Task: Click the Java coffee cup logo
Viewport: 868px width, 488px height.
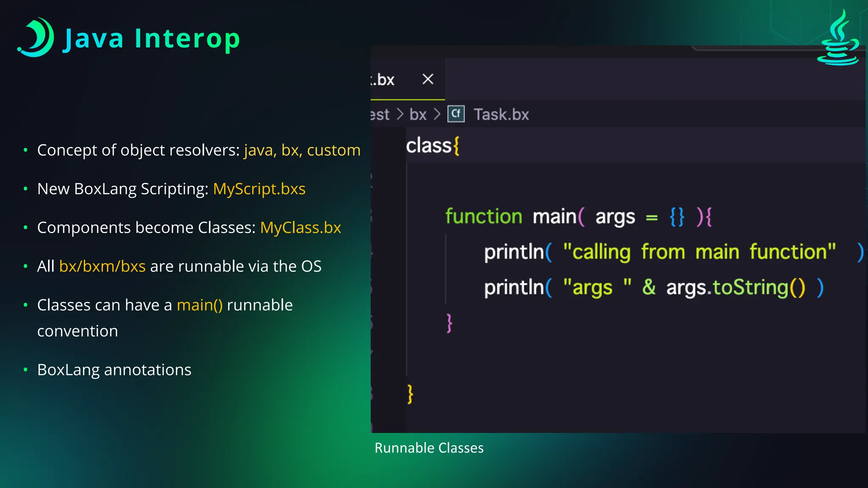Action: (x=838, y=38)
